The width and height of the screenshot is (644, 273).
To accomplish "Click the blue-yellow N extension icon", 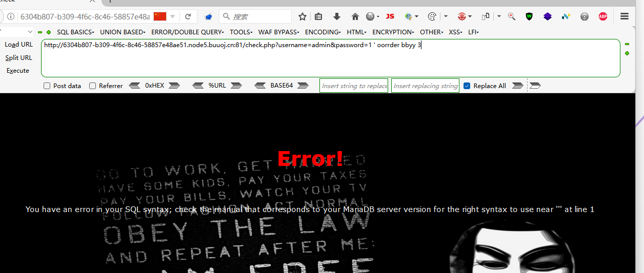I will (x=566, y=16).
